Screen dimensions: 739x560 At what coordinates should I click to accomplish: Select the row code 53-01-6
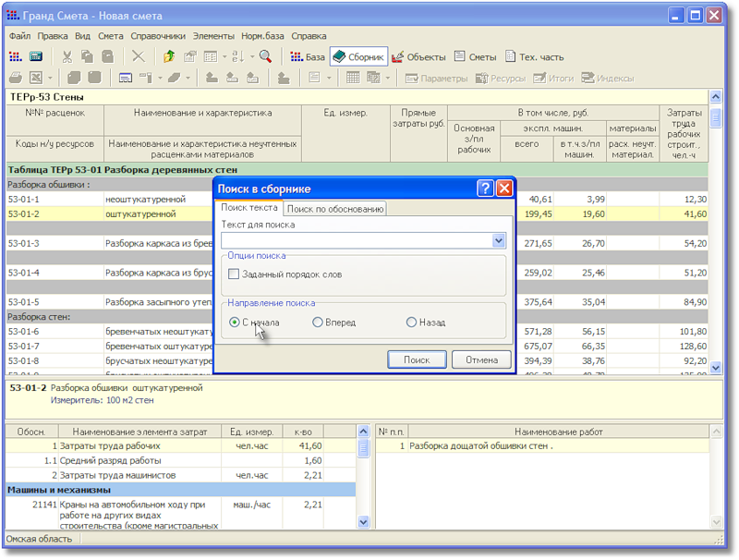24,332
